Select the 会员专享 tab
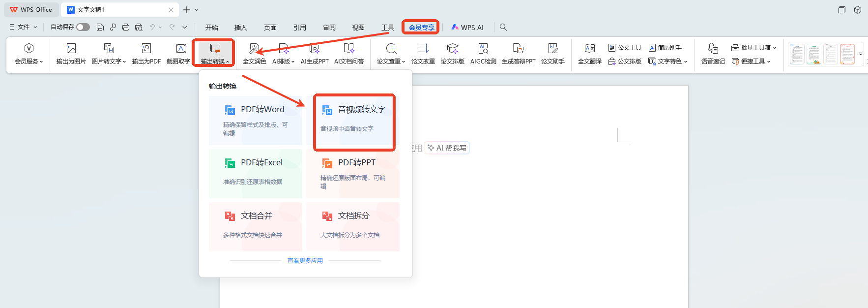Screen dimensions: 868x308 (x=422, y=28)
